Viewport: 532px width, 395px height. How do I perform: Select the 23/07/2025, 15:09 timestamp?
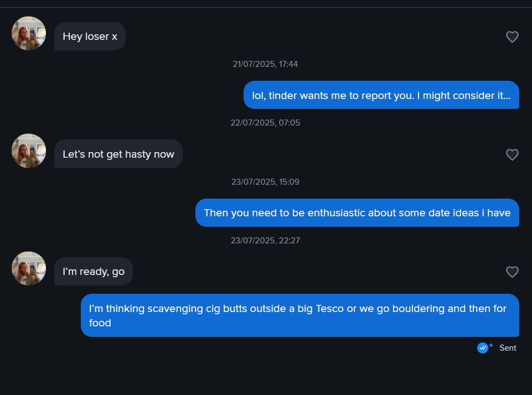[x=265, y=182]
